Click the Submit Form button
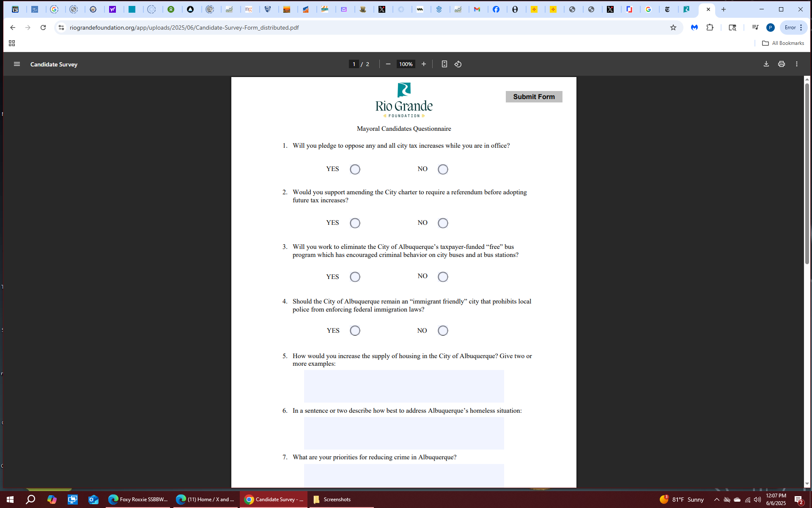The height and width of the screenshot is (508, 812). pos(534,97)
